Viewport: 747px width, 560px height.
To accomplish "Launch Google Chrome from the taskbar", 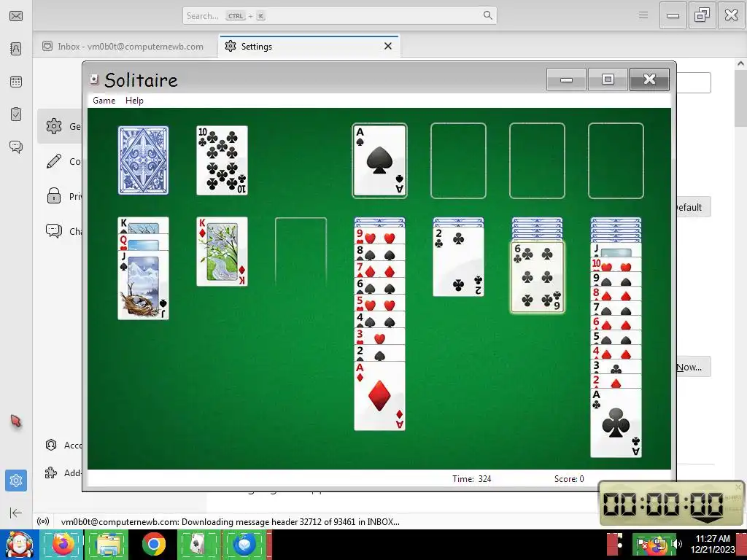I will click(x=153, y=545).
